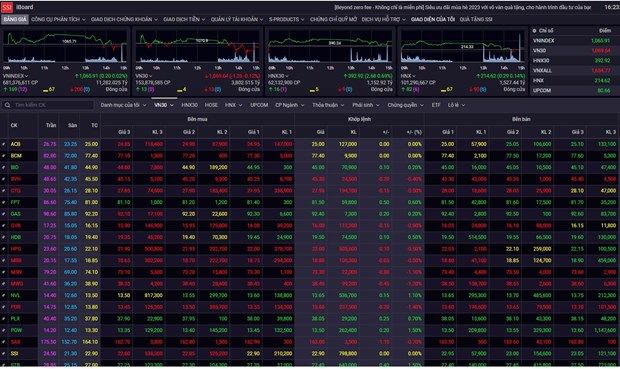Click the pin icon beside HPG row

point(4,249)
